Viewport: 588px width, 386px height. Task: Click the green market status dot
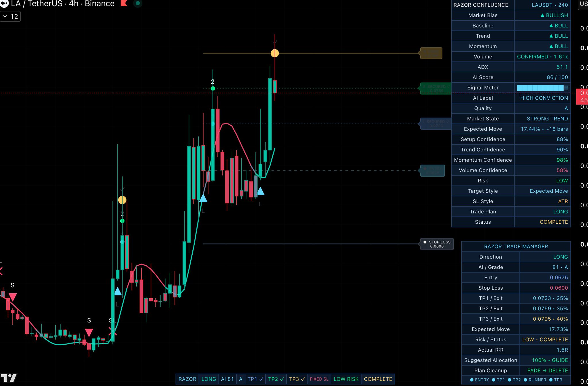138,3
